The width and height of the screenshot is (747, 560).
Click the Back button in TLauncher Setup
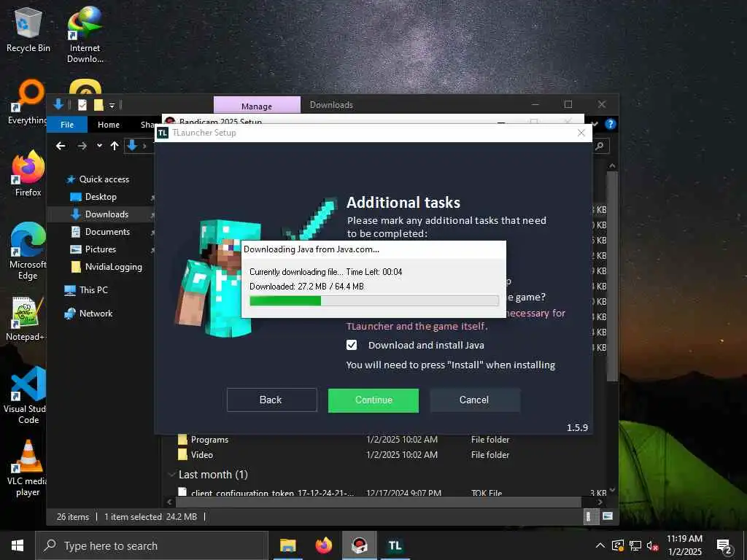coord(271,400)
